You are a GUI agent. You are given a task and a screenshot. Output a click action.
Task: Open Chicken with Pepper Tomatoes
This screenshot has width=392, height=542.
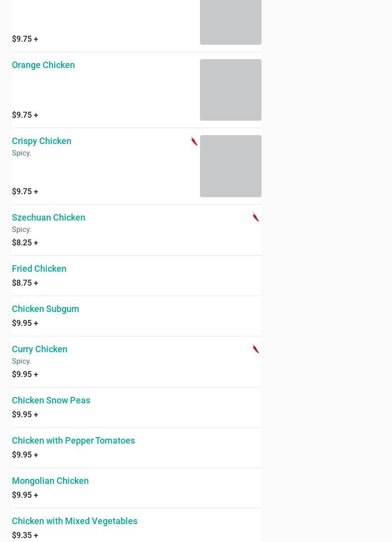[73, 440]
